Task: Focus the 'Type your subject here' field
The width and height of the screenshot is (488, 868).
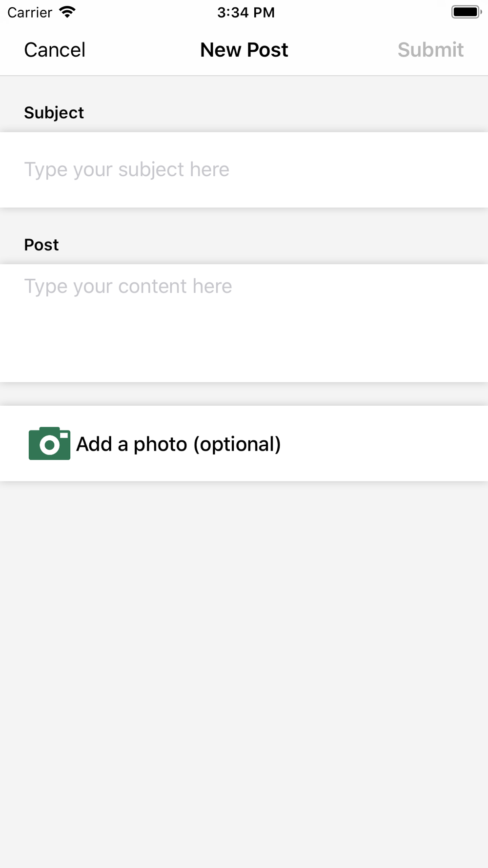Action: [127, 169]
